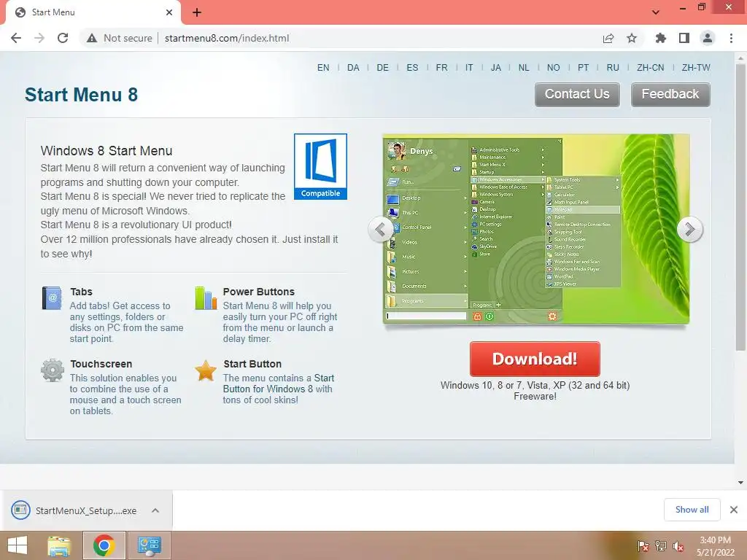Open the Not secure site warning
The width and height of the screenshot is (747, 560).
[x=120, y=38]
